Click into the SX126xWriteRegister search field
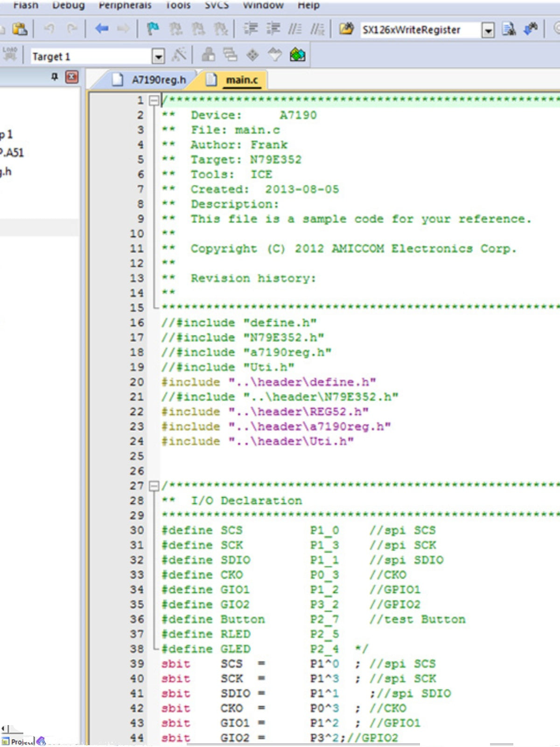560x747 pixels. pos(420,30)
